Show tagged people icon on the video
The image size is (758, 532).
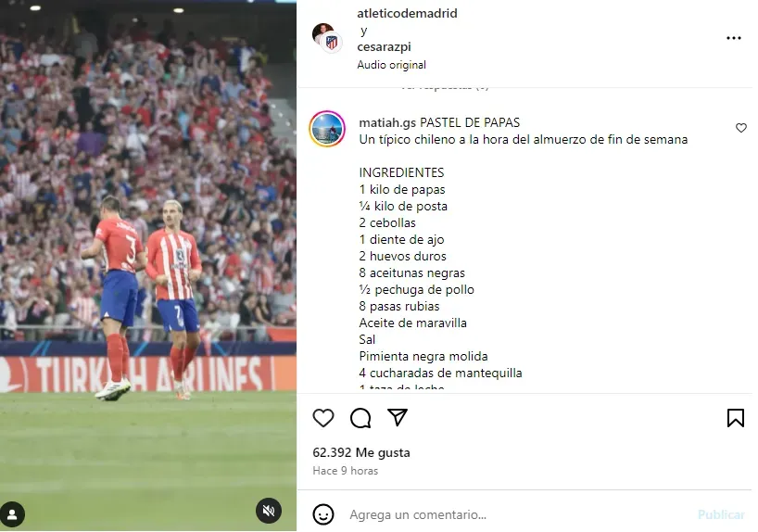(x=13, y=514)
